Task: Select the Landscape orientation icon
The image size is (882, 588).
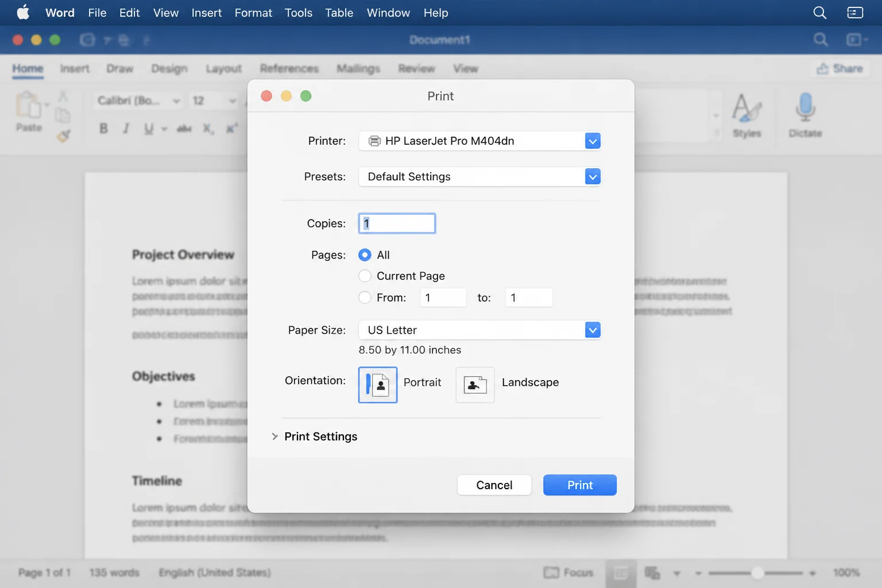Action: pyautogui.click(x=475, y=385)
